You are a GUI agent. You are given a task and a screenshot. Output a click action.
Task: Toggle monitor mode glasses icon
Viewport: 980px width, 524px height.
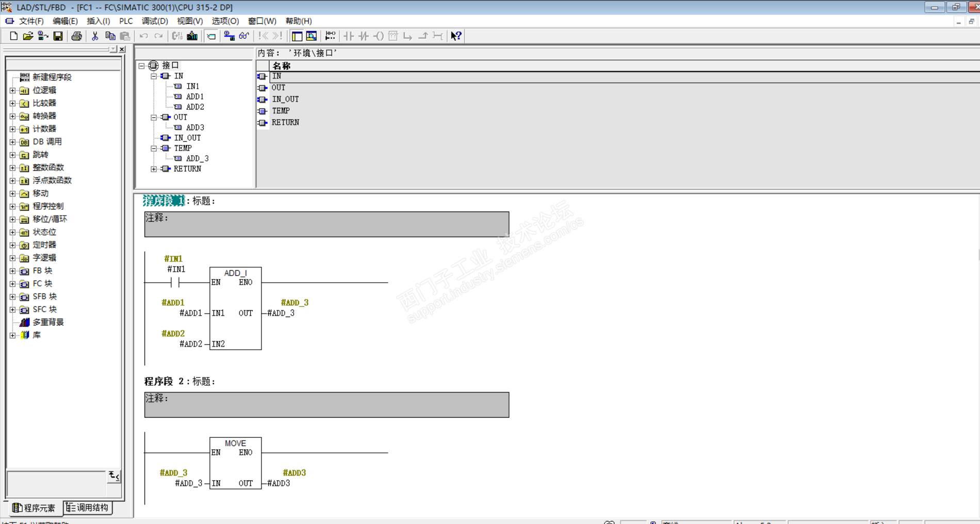tap(244, 36)
